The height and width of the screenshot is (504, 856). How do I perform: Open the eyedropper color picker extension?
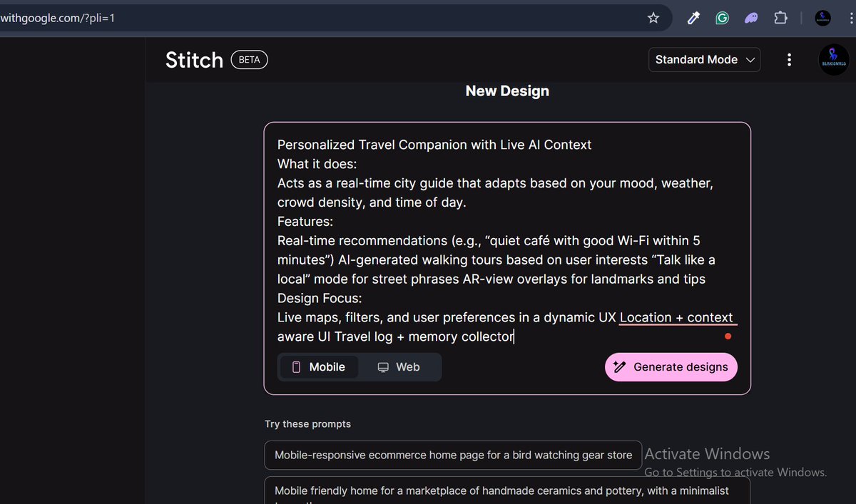693,18
